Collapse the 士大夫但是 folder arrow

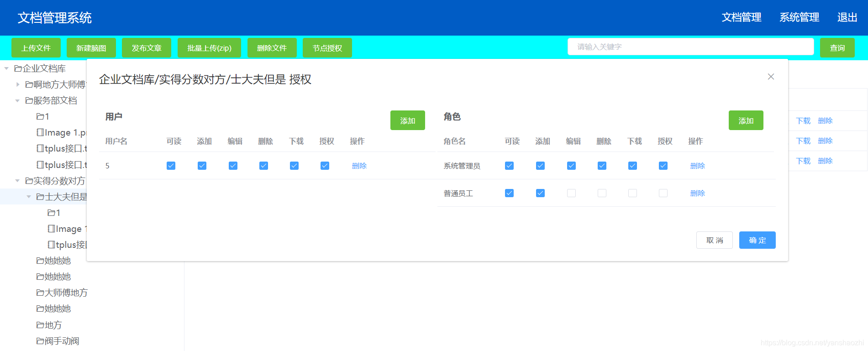tap(28, 197)
